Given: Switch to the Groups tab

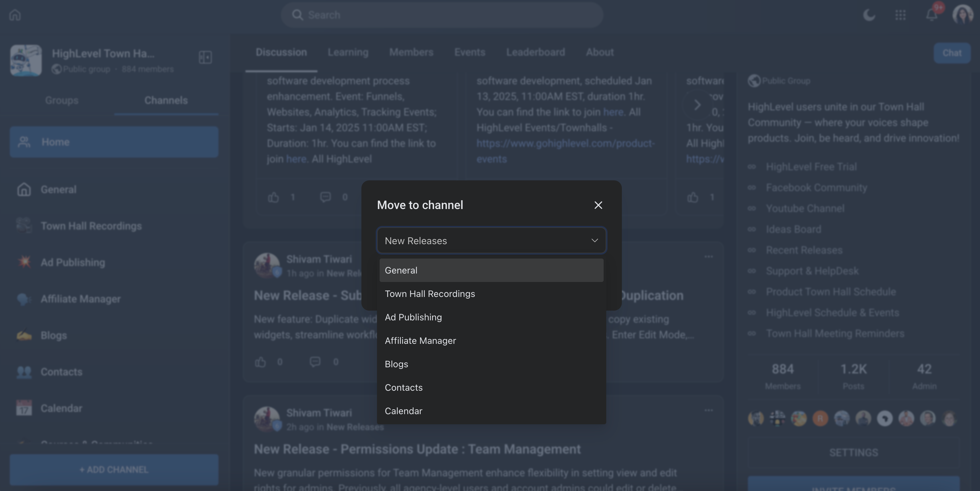Looking at the screenshot, I should [62, 100].
